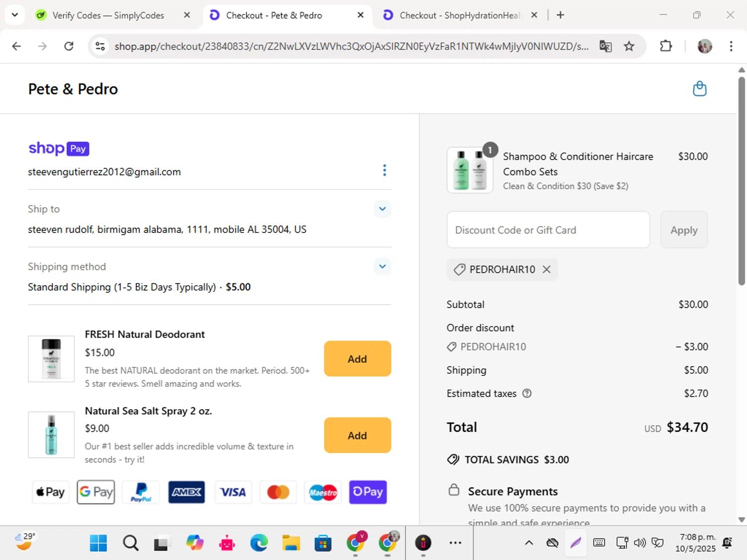Remove the PEDROHAIR10 discount code tag

point(546,269)
